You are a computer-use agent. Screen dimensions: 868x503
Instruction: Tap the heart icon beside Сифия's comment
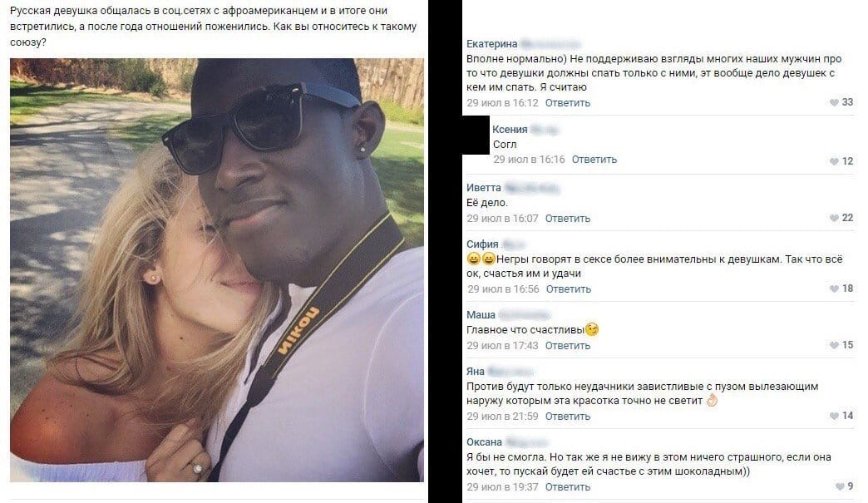pos(834,288)
